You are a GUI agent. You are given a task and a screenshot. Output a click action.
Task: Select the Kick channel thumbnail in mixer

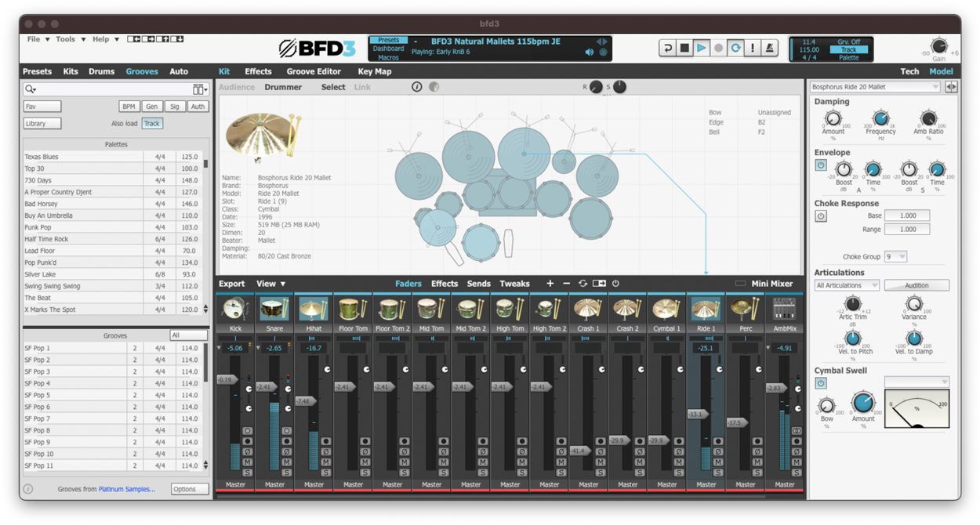tap(235, 307)
